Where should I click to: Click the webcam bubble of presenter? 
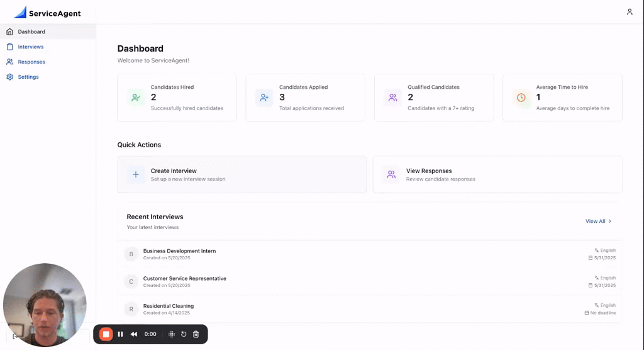[45, 305]
